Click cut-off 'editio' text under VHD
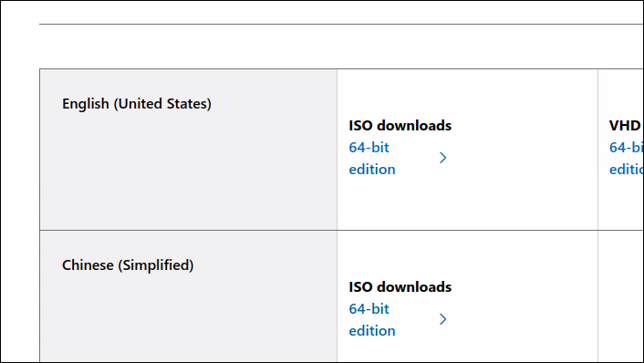This screenshot has height=363, width=644. click(x=626, y=169)
